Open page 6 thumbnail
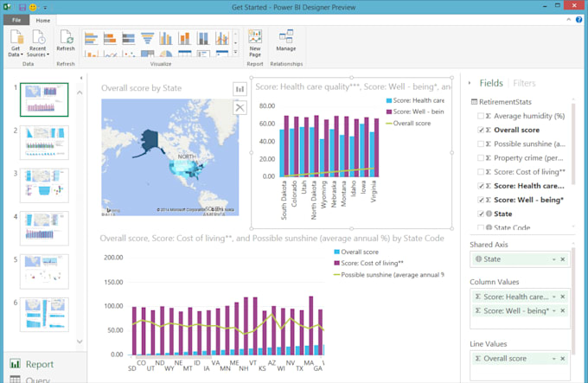The width and height of the screenshot is (588, 383). pos(44,315)
